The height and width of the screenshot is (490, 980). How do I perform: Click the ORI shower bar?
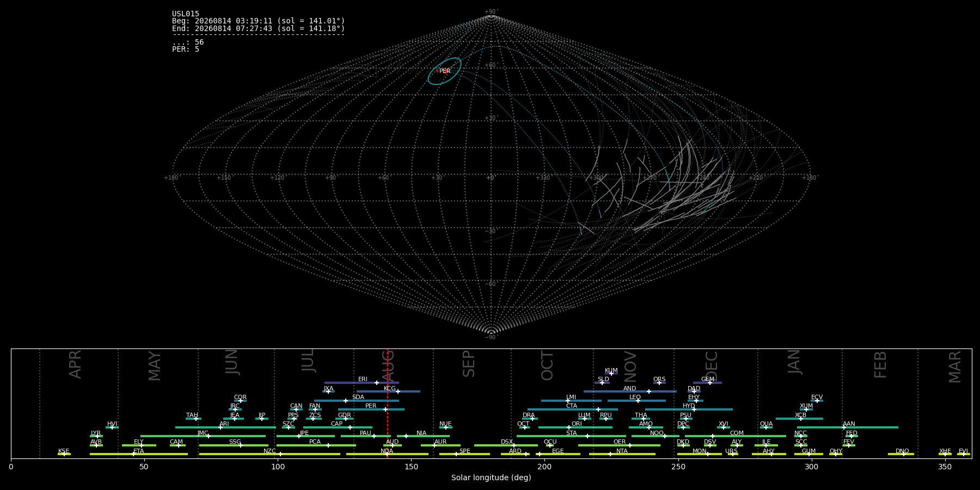coord(575,427)
